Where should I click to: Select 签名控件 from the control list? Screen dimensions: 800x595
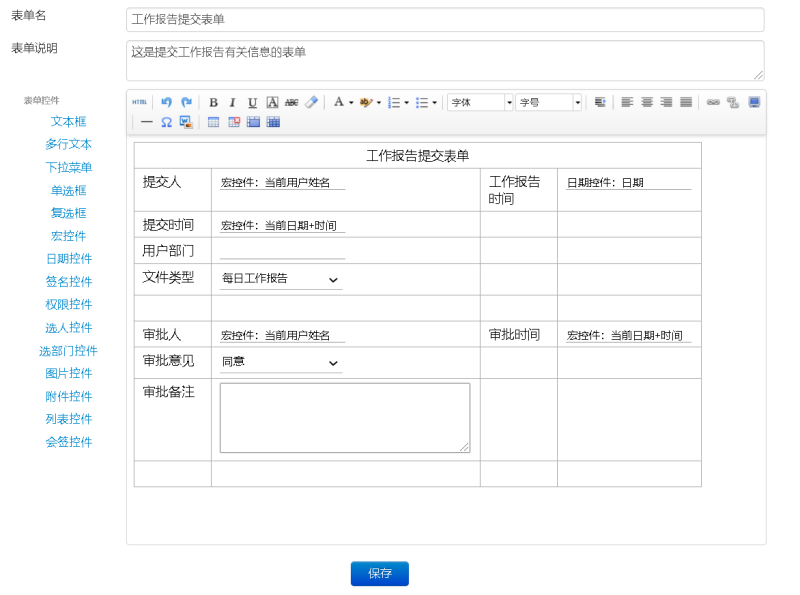69,281
